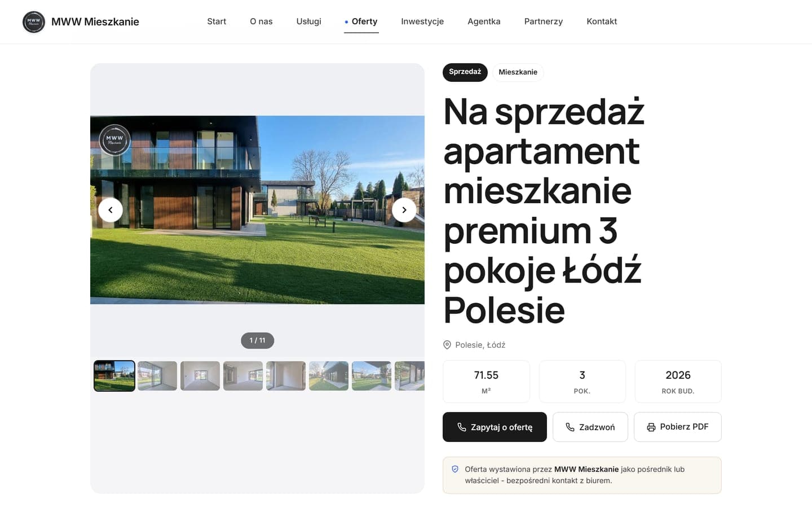Click the MWW Mieszkanie round logo icon
This screenshot has width=812, height=508.
coord(34,22)
